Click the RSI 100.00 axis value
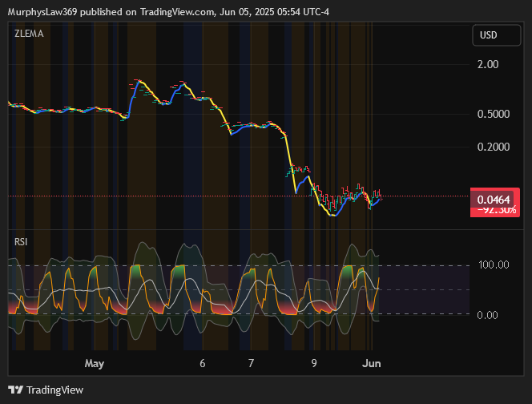 (494, 265)
